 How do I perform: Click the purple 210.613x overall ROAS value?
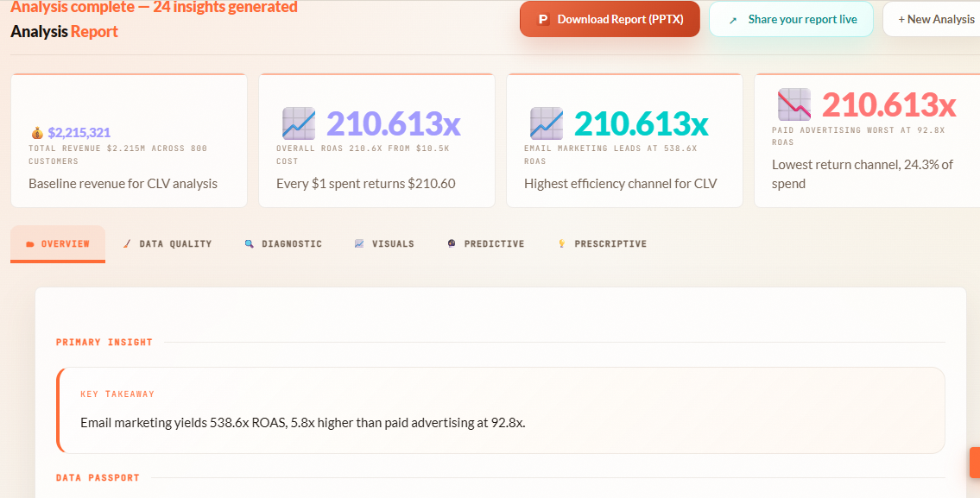pos(394,123)
